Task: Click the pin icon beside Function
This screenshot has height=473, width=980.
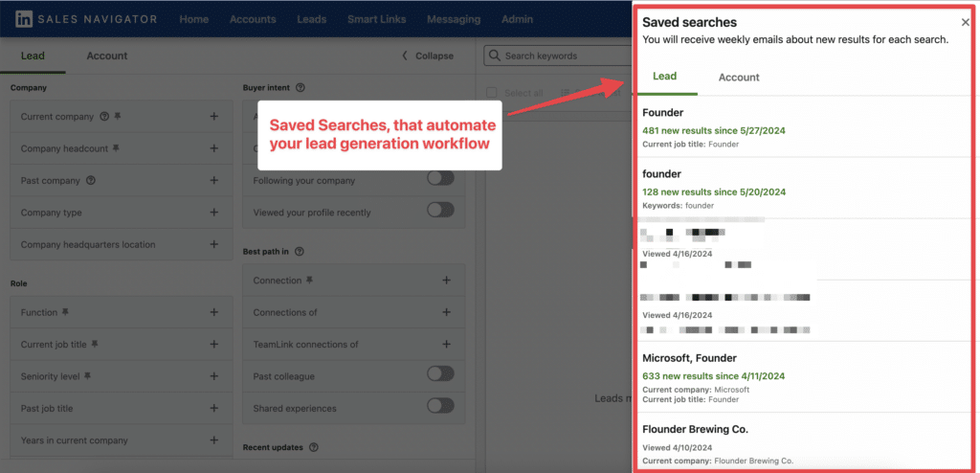Action: [x=65, y=312]
